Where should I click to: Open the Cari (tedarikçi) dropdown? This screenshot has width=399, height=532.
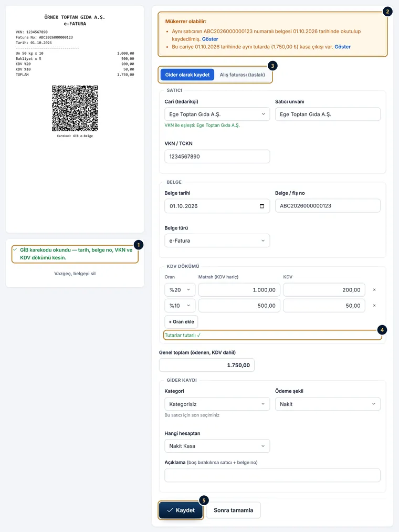(x=217, y=114)
